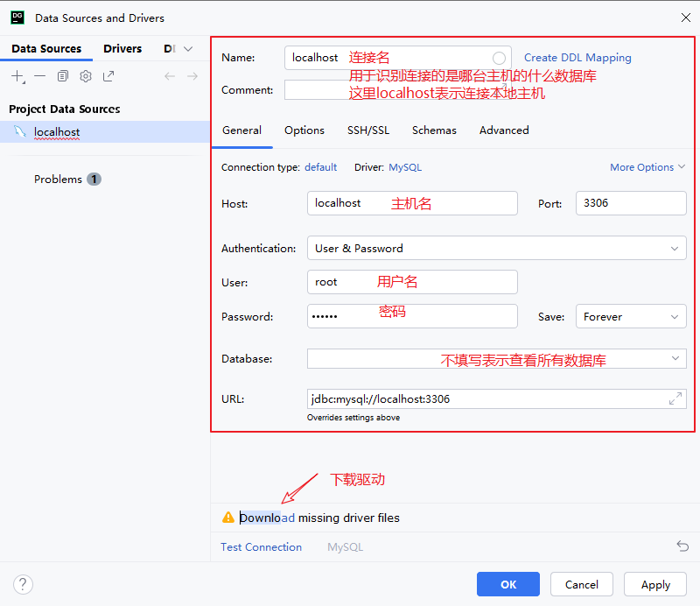Open the SSH/SSL tab

368,130
